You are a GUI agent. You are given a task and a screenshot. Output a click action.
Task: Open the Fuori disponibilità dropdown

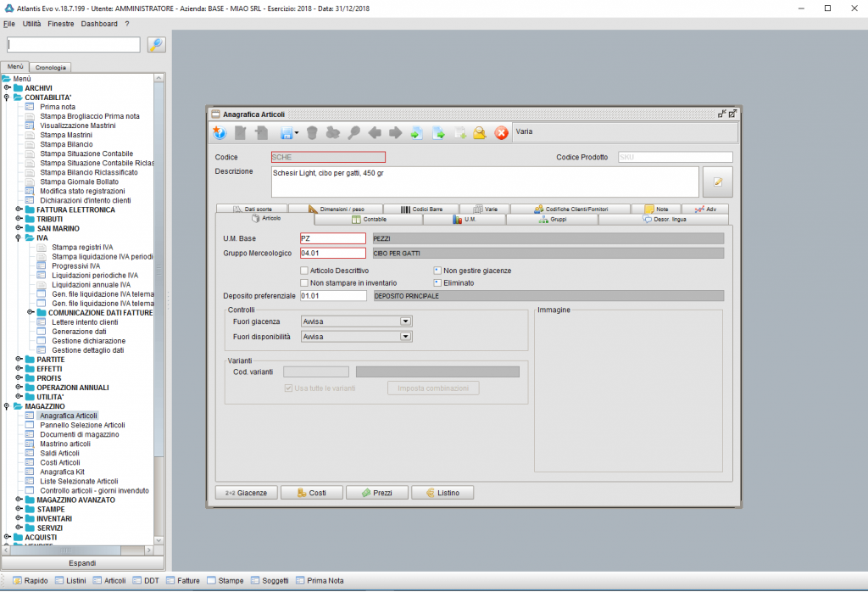point(405,337)
